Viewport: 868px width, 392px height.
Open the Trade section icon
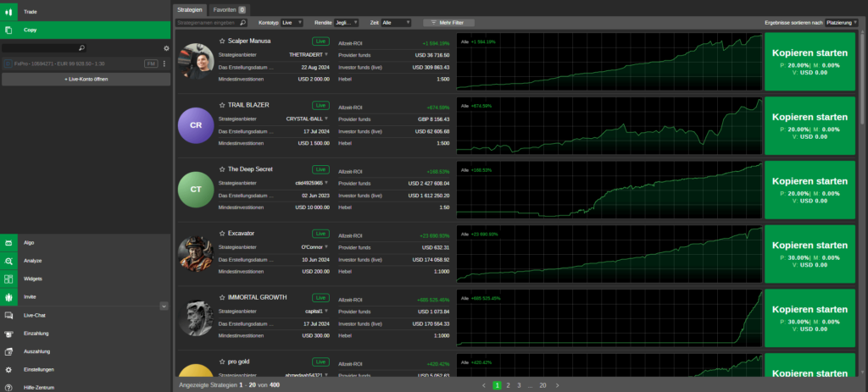click(x=8, y=12)
